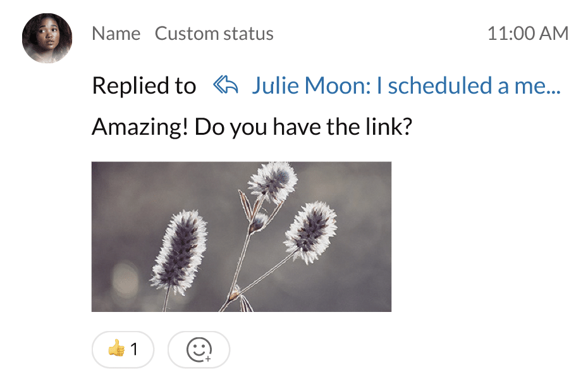
Task: Click the reaction count number 1
Action: point(134,349)
